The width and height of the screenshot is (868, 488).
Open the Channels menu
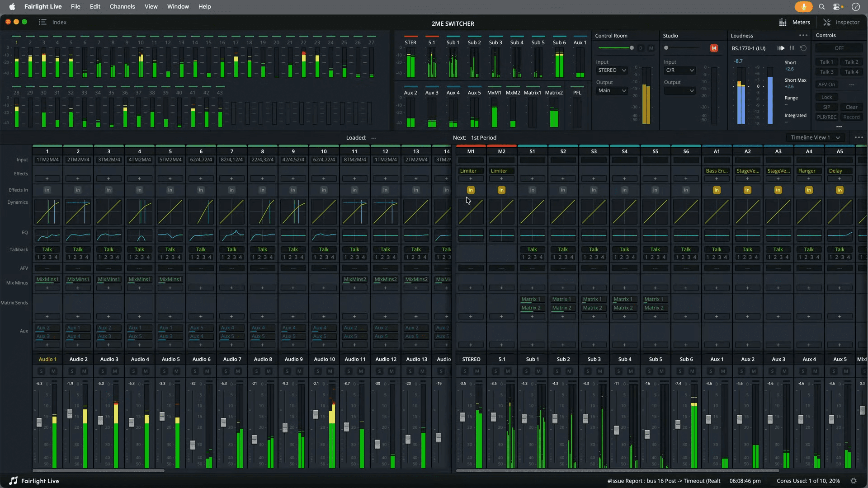point(122,7)
